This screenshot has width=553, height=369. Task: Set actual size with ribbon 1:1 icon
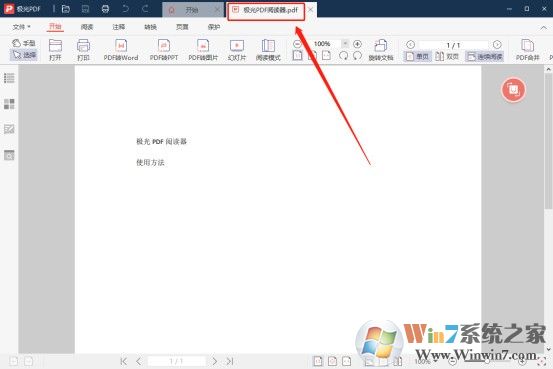(x=297, y=55)
